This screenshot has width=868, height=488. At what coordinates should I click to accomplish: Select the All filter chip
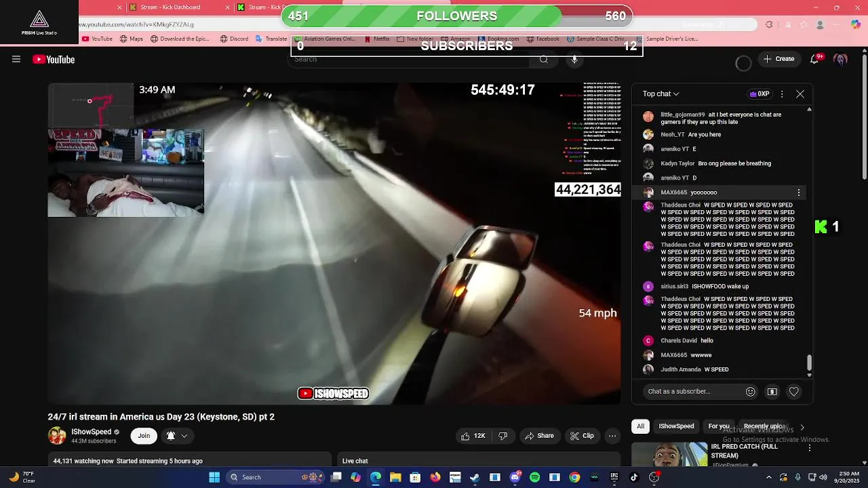[640, 426]
